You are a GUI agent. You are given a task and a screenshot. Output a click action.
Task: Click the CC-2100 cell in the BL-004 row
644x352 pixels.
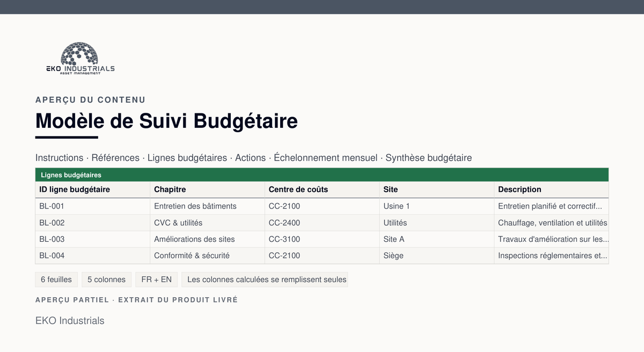click(x=323, y=256)
